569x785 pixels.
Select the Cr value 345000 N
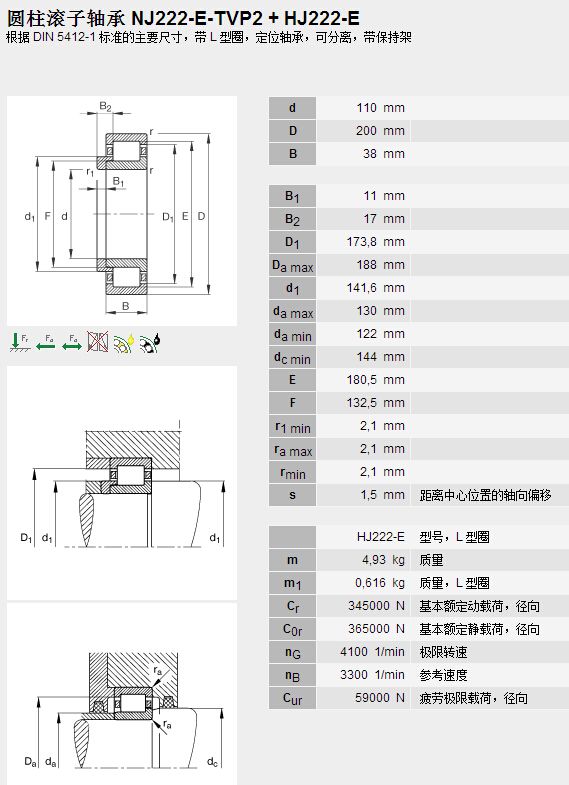click(x=376, y=606)
